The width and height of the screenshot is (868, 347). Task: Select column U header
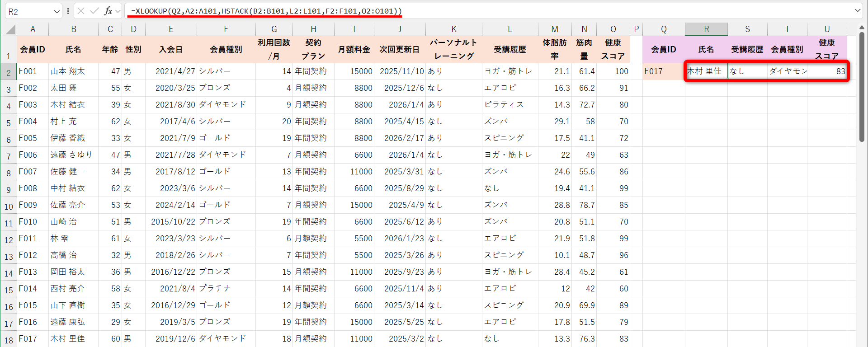[x=827, y=29]
